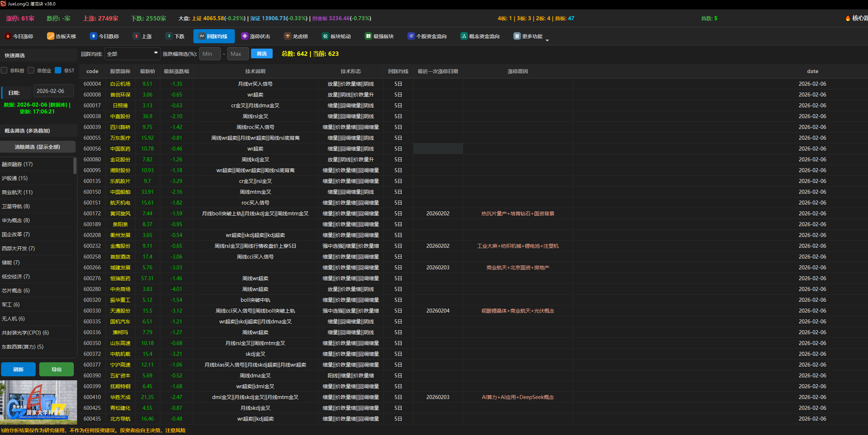Click the 概念资金流向 icon
868x435 pixels.
click(464, 36)
